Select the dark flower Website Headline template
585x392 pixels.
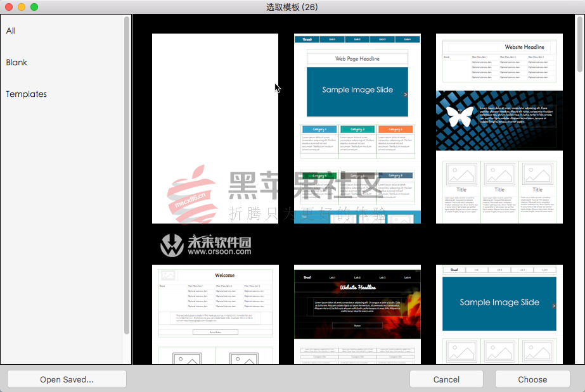tap(357, 315)
